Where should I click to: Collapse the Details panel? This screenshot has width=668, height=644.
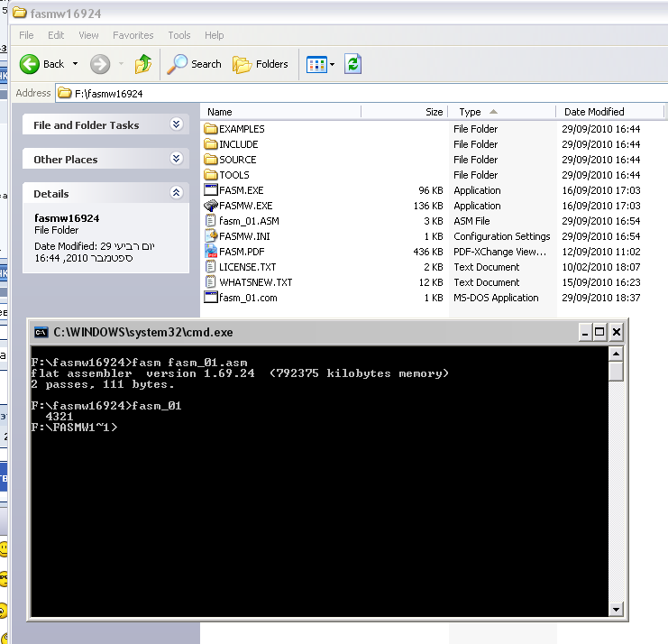(x=176, y=194)
